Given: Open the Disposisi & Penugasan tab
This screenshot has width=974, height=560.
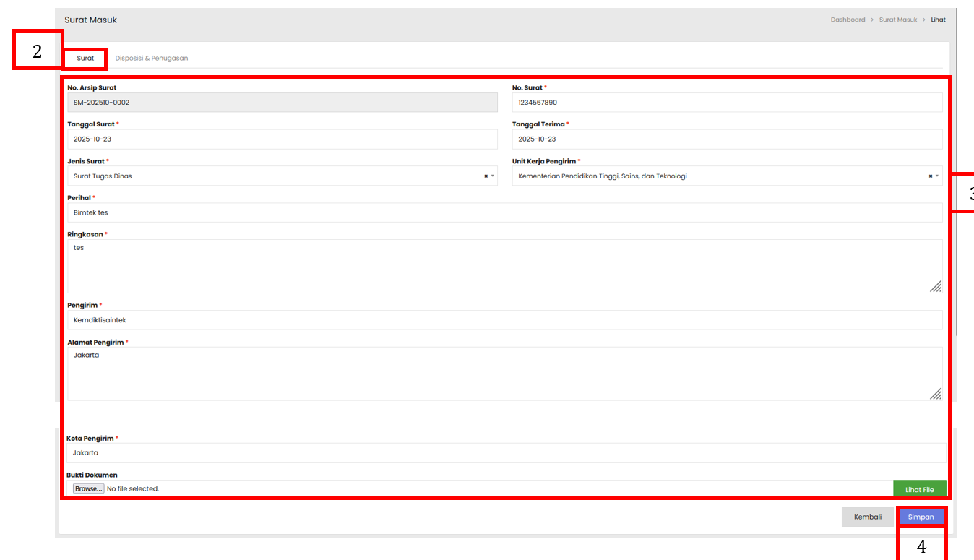Looking at the screenshot, I should tap(152, 59).
